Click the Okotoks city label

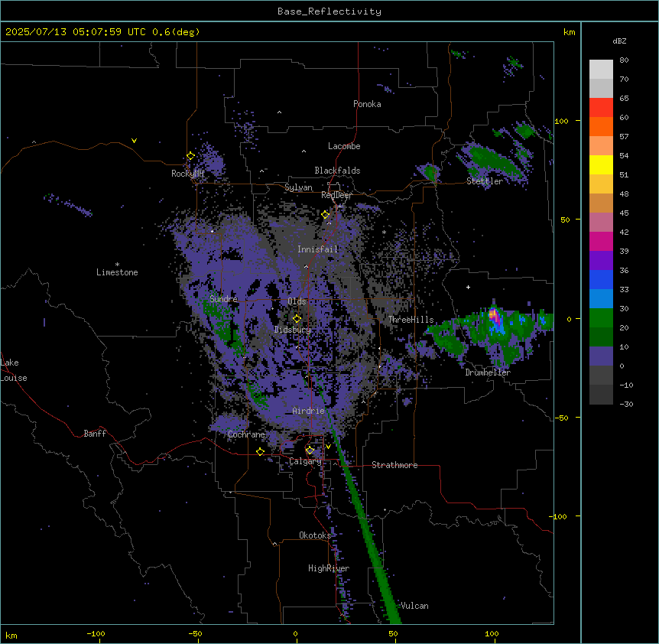click(315, 535)
